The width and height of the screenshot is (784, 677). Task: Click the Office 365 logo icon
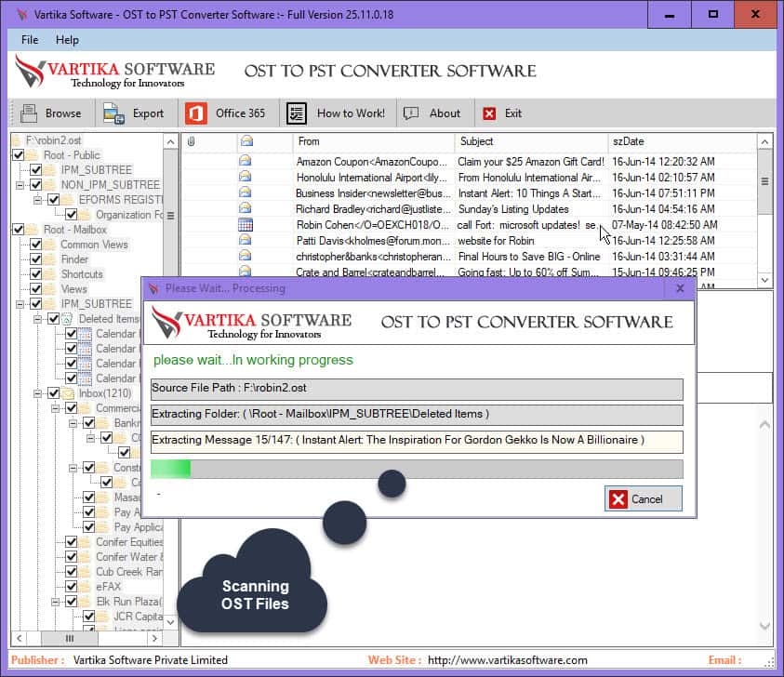click(196, 113)
